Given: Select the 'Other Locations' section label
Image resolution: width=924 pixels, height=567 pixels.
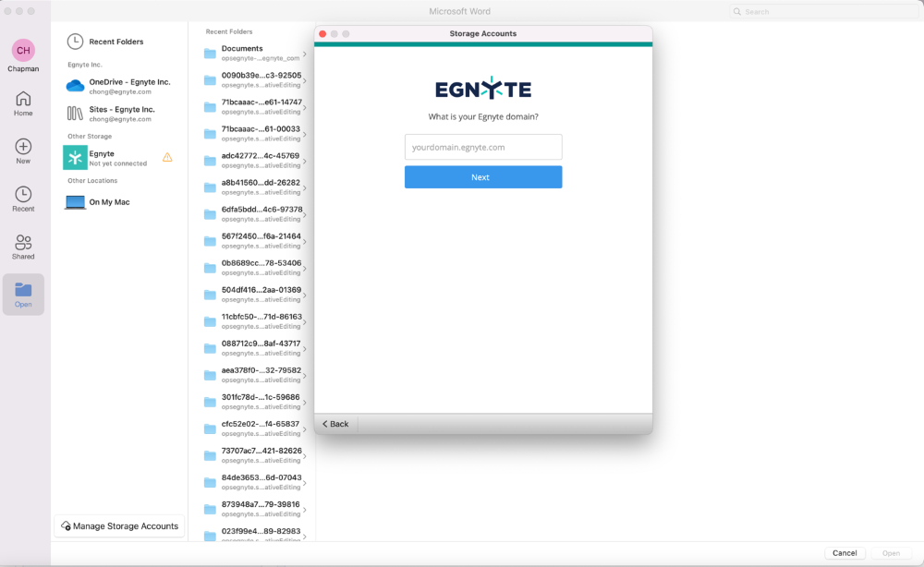Looking at the screenshot, I should tap(92, 181).
